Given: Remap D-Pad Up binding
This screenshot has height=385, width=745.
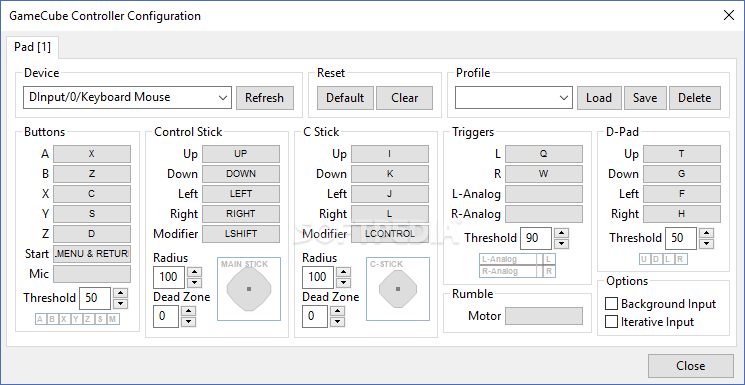Looking at the screenshot, I should tap(682, 154).
